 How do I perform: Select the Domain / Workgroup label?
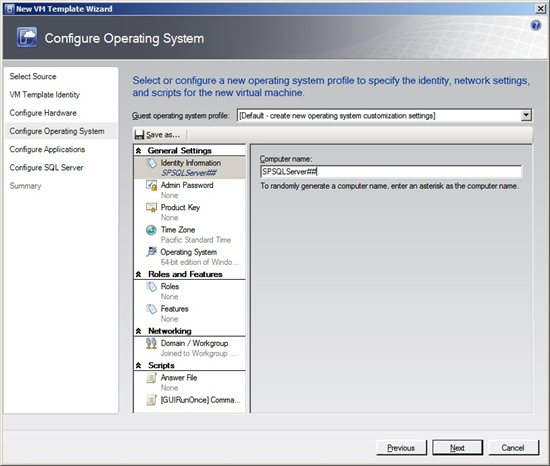coord(194,343)
